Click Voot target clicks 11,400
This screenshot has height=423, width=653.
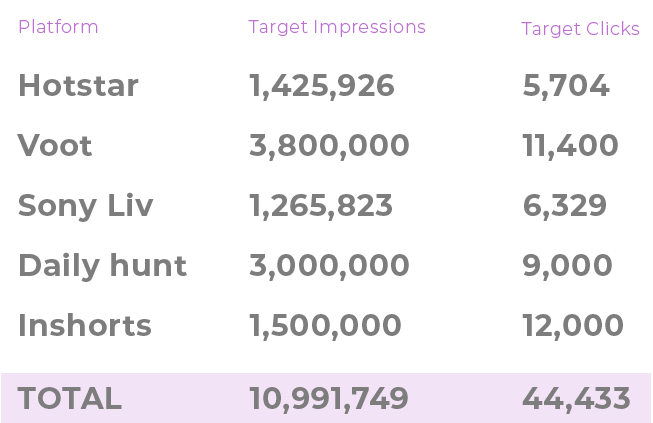570,146
